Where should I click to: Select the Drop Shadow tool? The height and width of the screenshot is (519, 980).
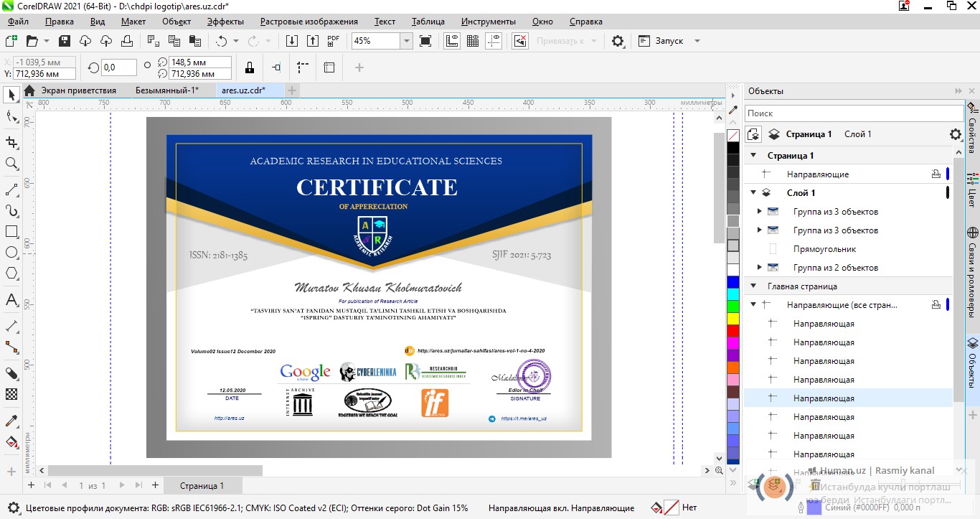click(x=11, y=373)
